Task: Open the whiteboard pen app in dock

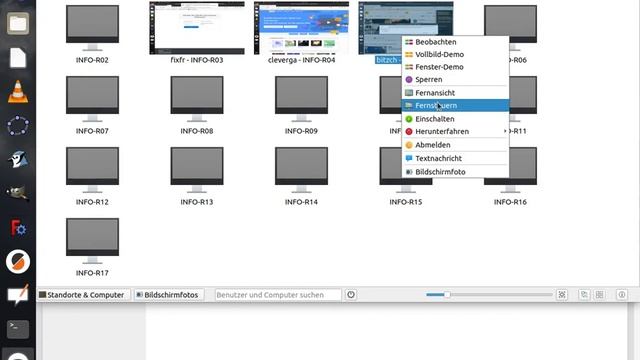Action: tap(18, 295)
